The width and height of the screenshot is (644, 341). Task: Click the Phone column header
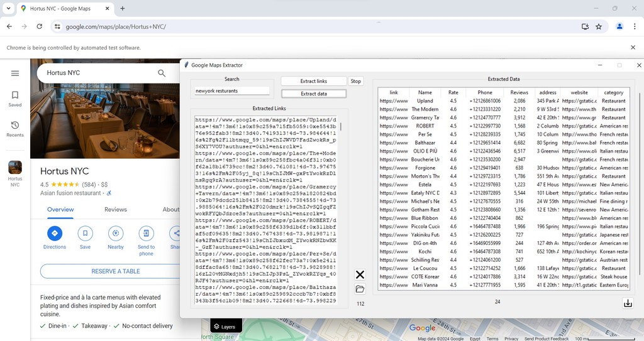point(485,93)
